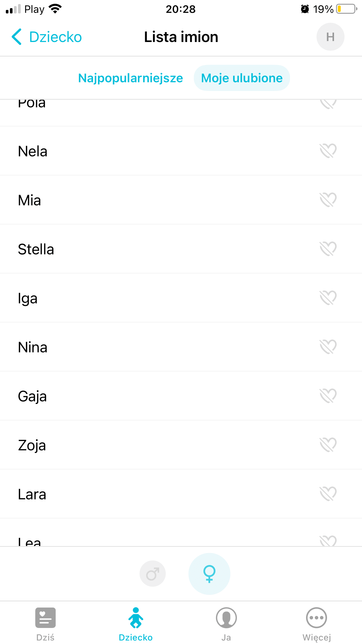Unfavorite Lara using the heart icon

point(328,494)
